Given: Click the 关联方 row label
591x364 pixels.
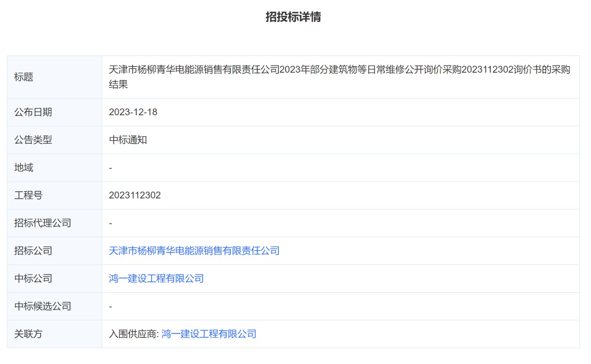Looking at the screenshot, I should pos(28,334).
